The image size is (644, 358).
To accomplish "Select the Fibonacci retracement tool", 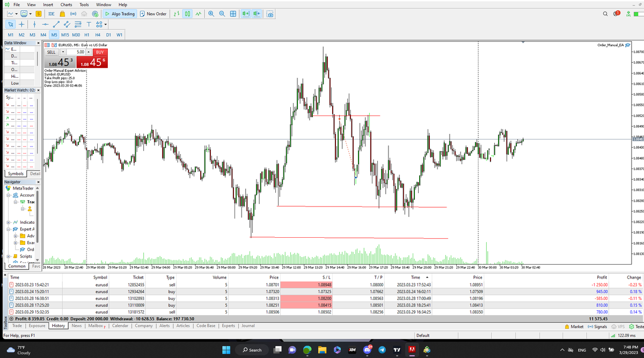I will click(78, 24).
